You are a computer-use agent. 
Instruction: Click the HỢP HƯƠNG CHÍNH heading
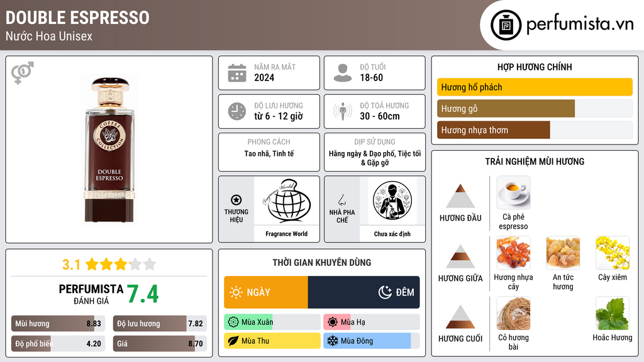pyautogui.click(x=535, y=67)
